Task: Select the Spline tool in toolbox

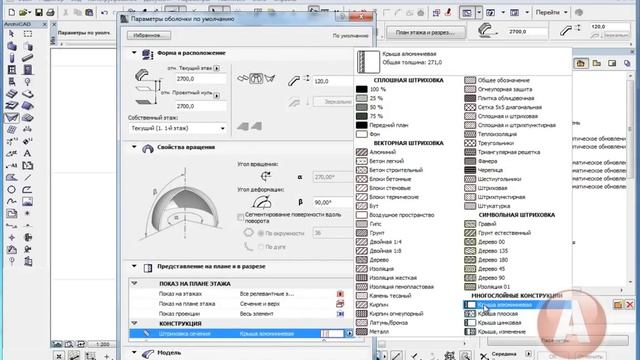Action: (x=11, y=201)
